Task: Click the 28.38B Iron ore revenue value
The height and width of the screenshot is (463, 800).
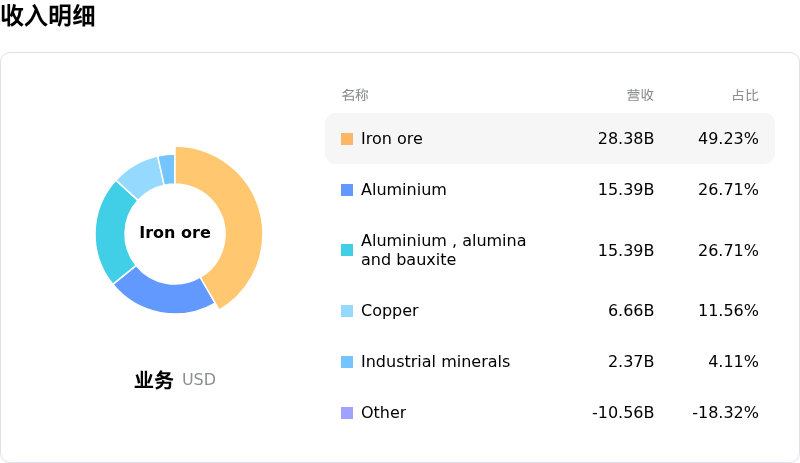Action: coord(626,139)
